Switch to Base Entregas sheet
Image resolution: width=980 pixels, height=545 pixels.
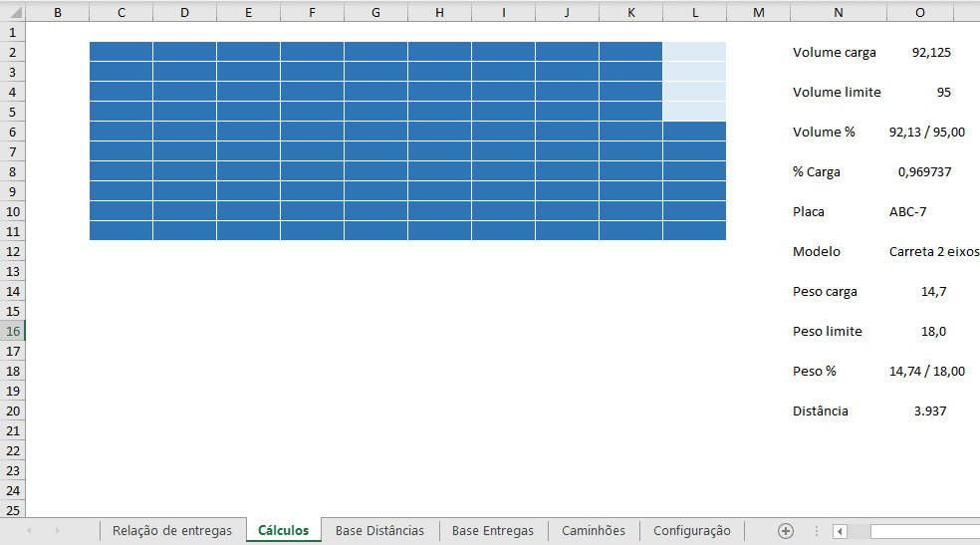coord(493,531)
